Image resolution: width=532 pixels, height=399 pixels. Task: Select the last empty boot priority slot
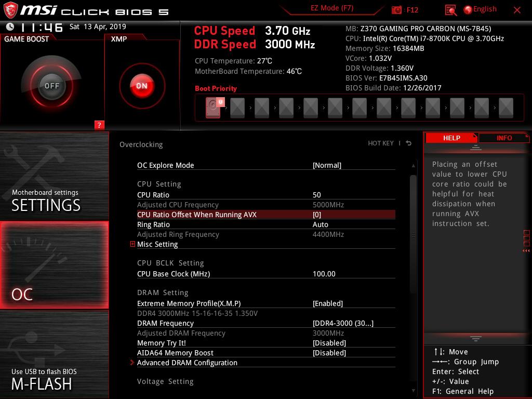pyautogui.click(x=506, y=108)
